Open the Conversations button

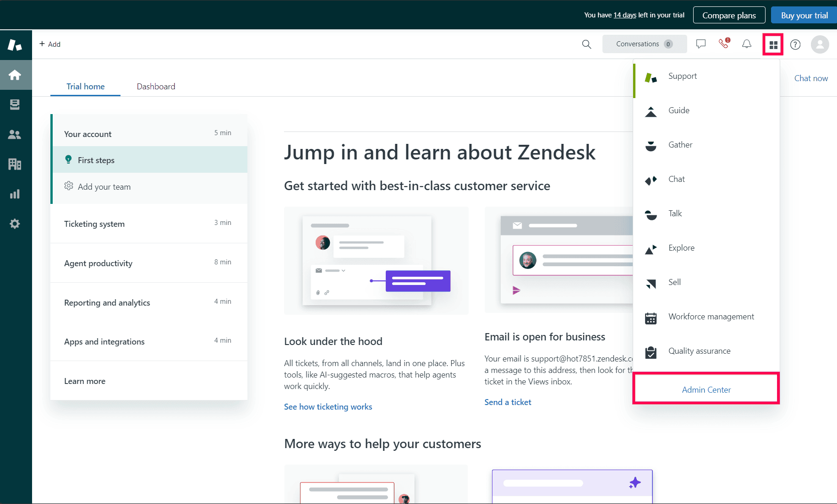645,44
